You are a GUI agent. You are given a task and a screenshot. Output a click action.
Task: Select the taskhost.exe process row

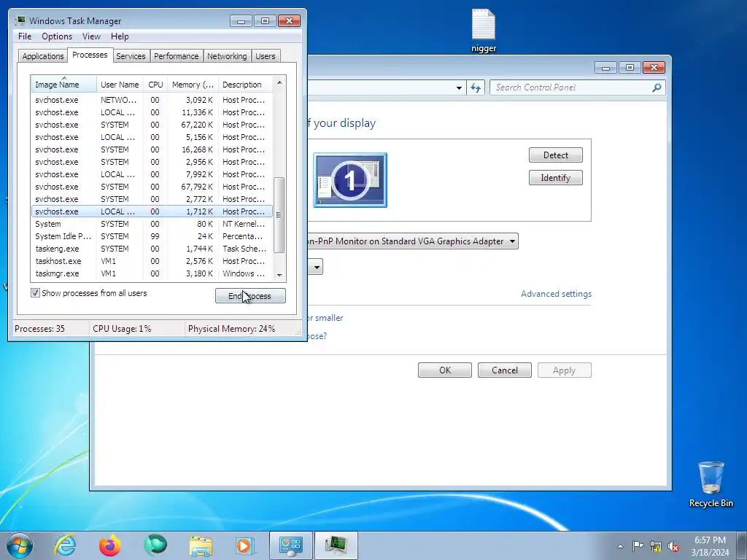152,261
